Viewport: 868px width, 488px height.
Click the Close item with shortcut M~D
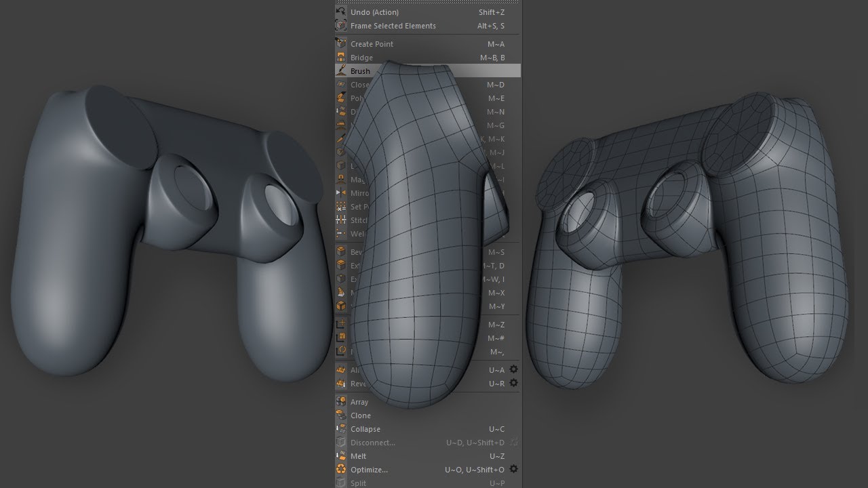tap(428, 85)
